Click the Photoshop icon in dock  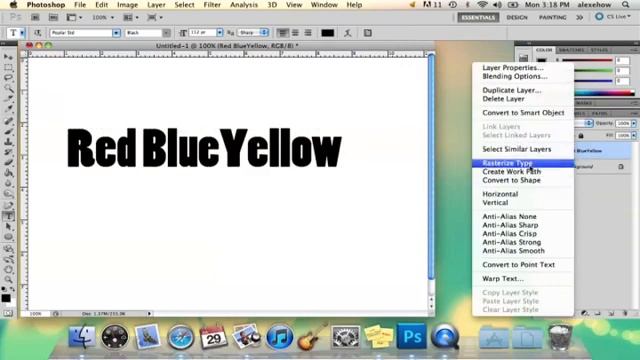click(x=411, y=337)
